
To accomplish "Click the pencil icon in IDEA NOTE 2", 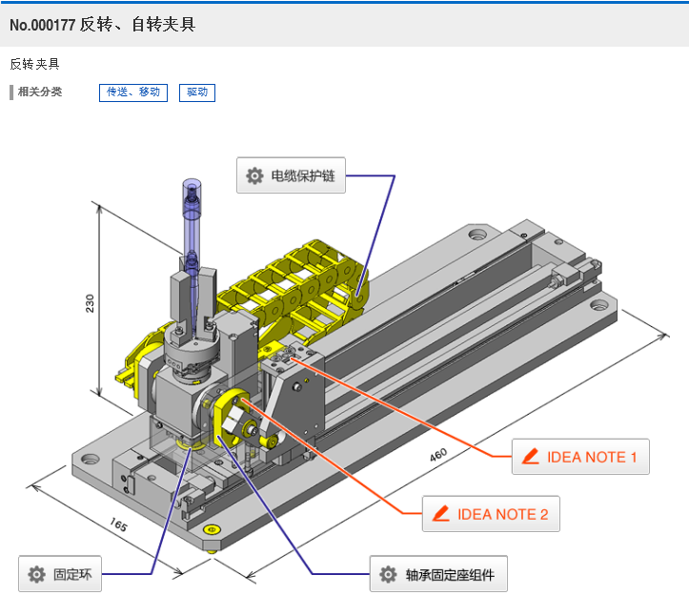I will pos(440,514).
